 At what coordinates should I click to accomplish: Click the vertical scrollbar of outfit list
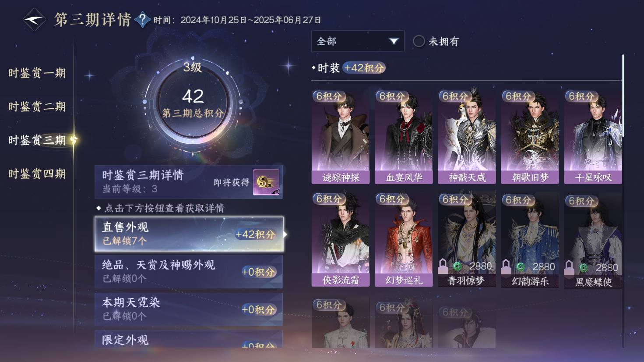tap(623, 96)
